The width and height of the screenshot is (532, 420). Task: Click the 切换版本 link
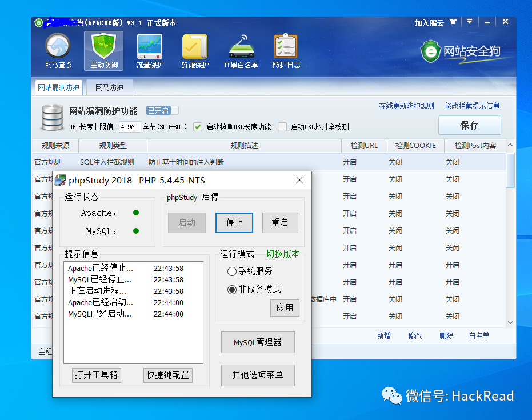pyautogui.click(x=283, y=254)
